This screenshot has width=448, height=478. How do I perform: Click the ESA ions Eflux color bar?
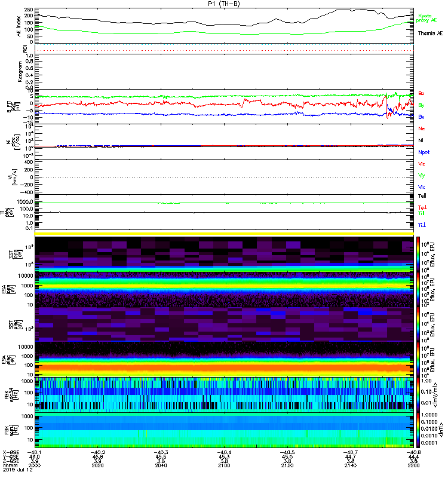(x=418, y=290)
